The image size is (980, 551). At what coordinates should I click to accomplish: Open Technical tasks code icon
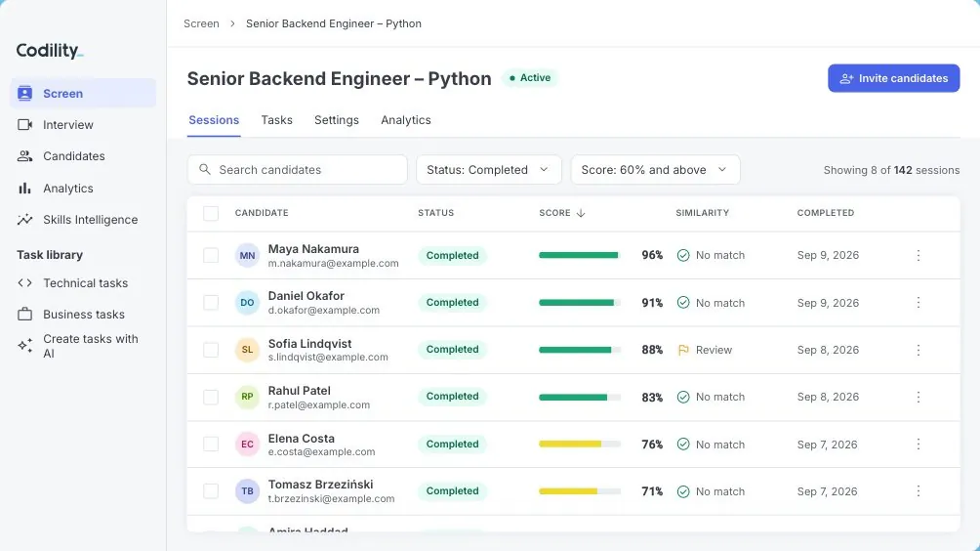(x=25, y=282)
